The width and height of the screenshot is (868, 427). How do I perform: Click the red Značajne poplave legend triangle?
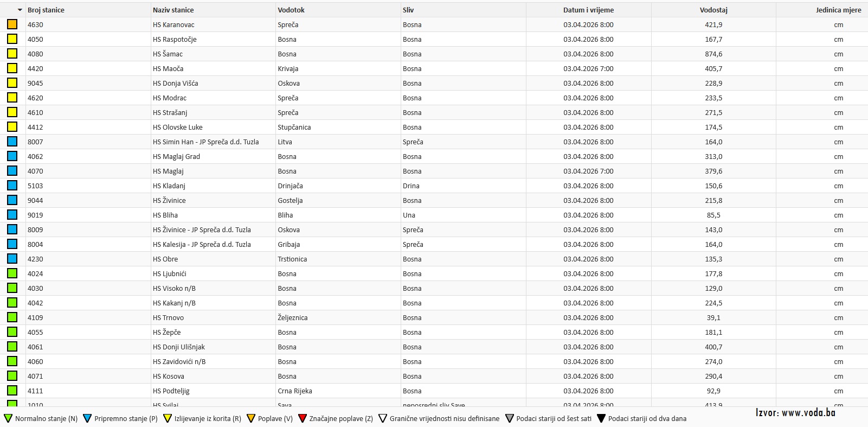[303, 418]
